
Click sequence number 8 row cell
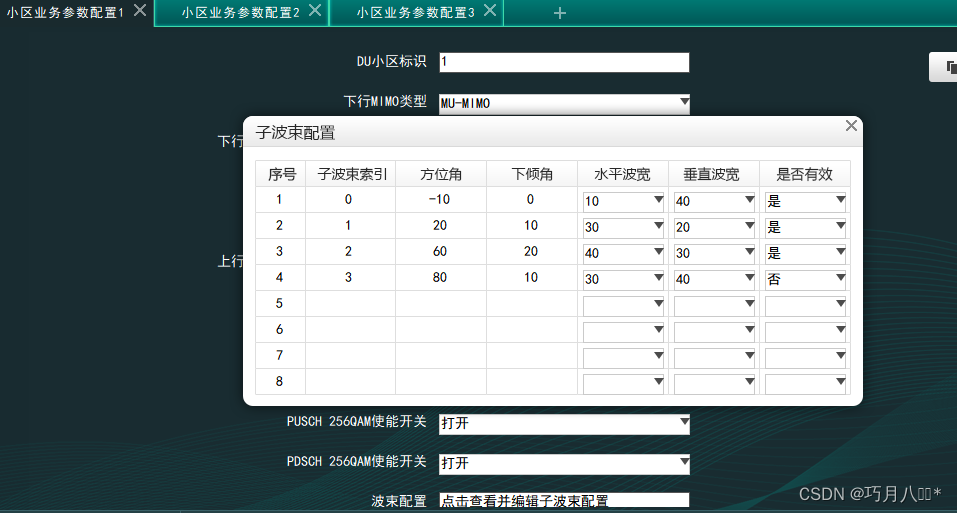[x=280, y=381]
